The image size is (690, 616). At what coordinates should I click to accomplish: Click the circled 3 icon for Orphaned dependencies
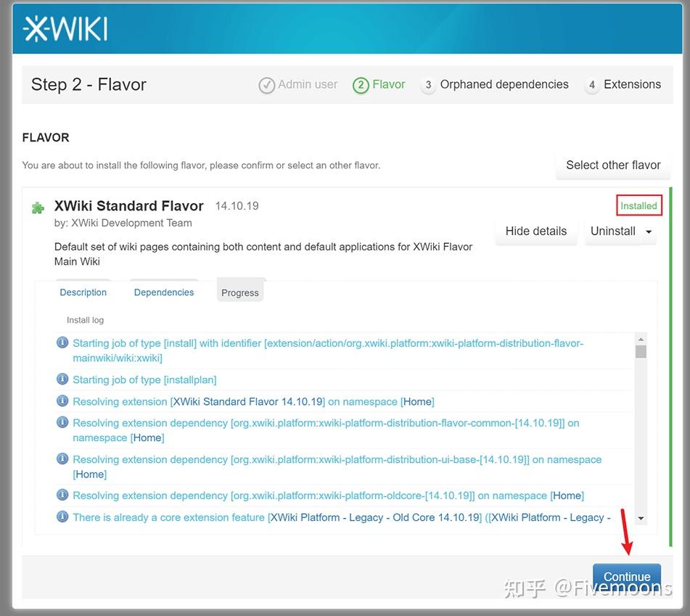tap(428, 84)
